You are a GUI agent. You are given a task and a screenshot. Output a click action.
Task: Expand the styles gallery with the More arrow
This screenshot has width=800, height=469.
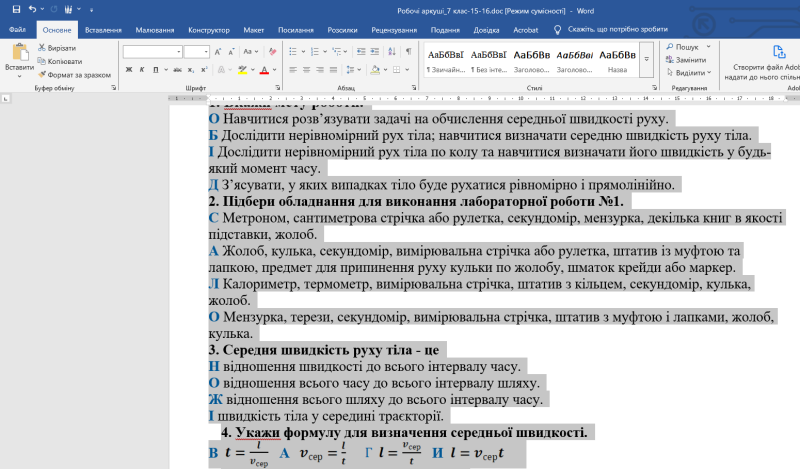[646, 60]
